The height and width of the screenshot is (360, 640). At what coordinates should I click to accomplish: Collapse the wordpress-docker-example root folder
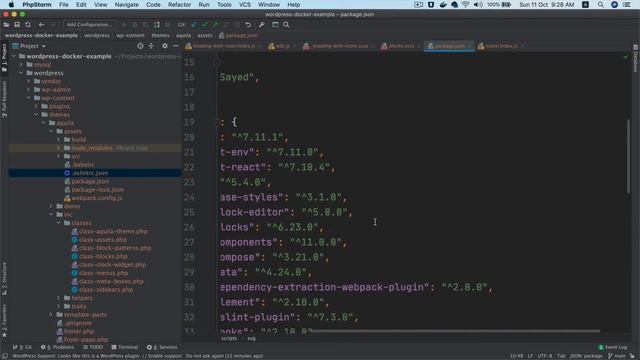[14, 56]
